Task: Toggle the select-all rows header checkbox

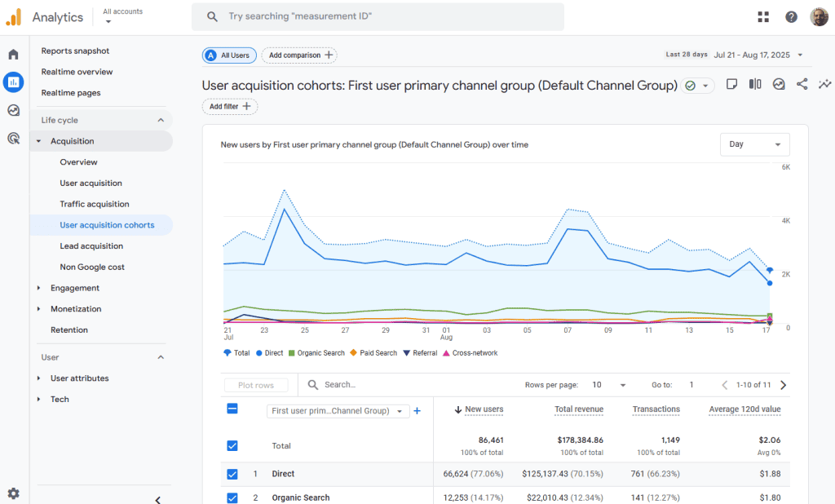Action: coord(232,409)
